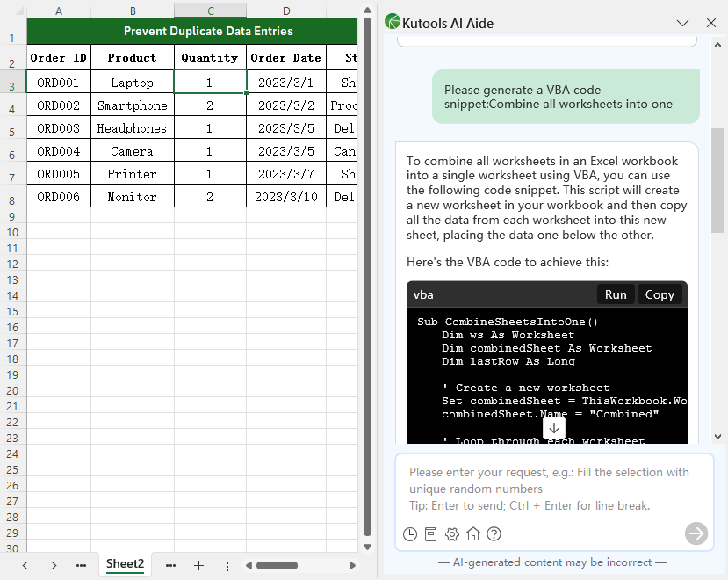Select the Sheet2 tab
The image size is (728, 580).
(x=125, y=564)
